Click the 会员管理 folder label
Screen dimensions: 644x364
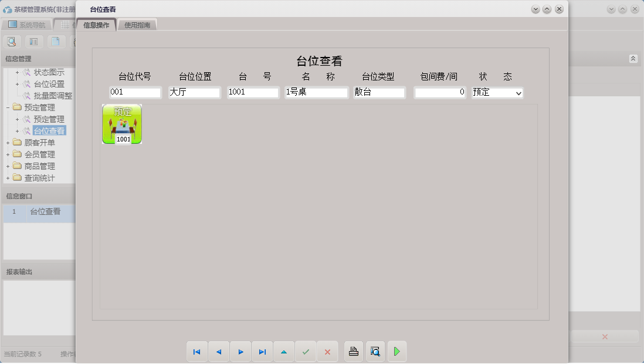point(39,154)
